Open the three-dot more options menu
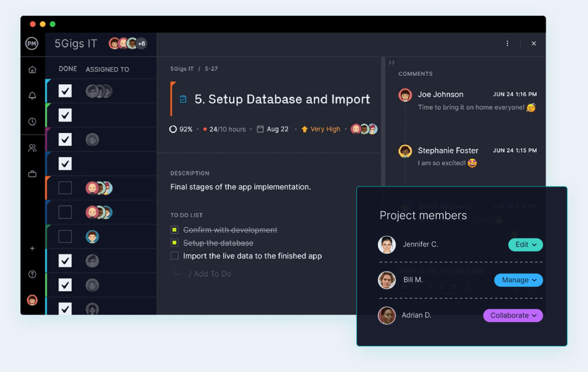 [x=507, y=43]
